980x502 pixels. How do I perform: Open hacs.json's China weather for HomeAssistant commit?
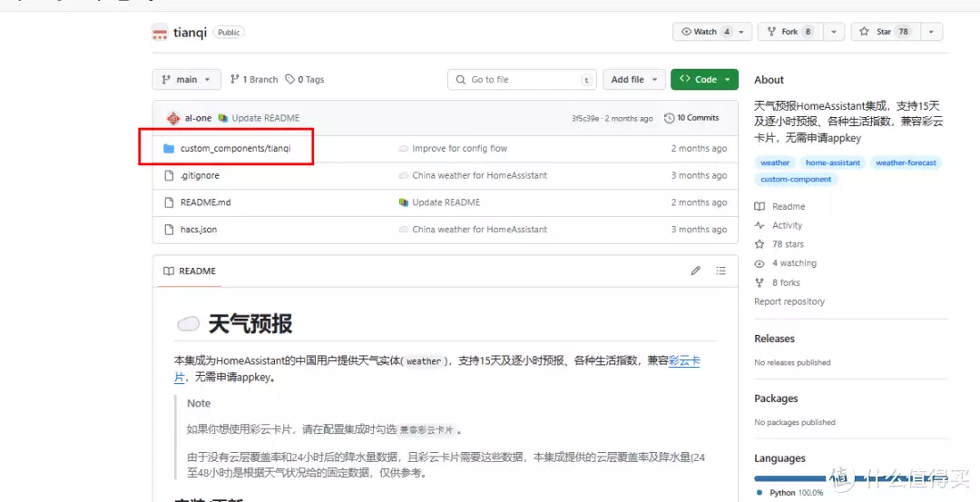[479, 230]
